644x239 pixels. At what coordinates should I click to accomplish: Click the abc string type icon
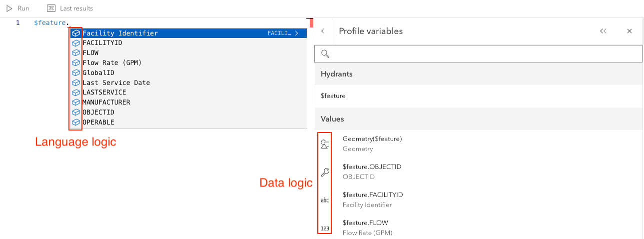[x=325, y=200]
